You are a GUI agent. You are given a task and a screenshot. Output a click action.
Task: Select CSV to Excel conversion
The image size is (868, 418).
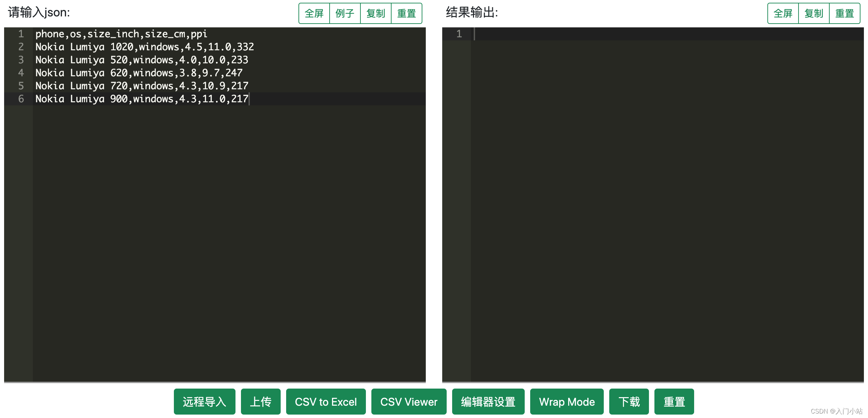coord(325,402)
